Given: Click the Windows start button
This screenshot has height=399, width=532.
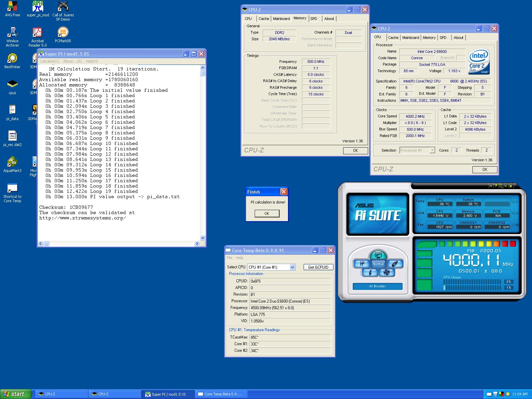Looking at the screenshot, I should [16, 394].
